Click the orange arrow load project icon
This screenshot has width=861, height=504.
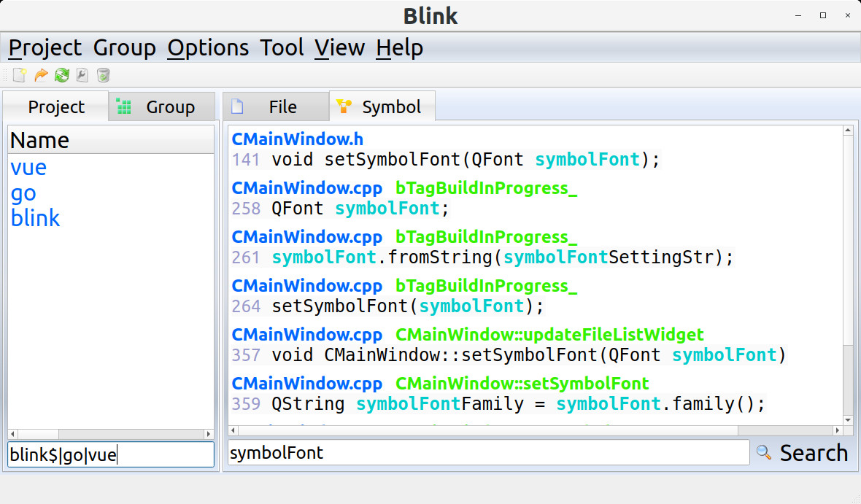point(41,74)
